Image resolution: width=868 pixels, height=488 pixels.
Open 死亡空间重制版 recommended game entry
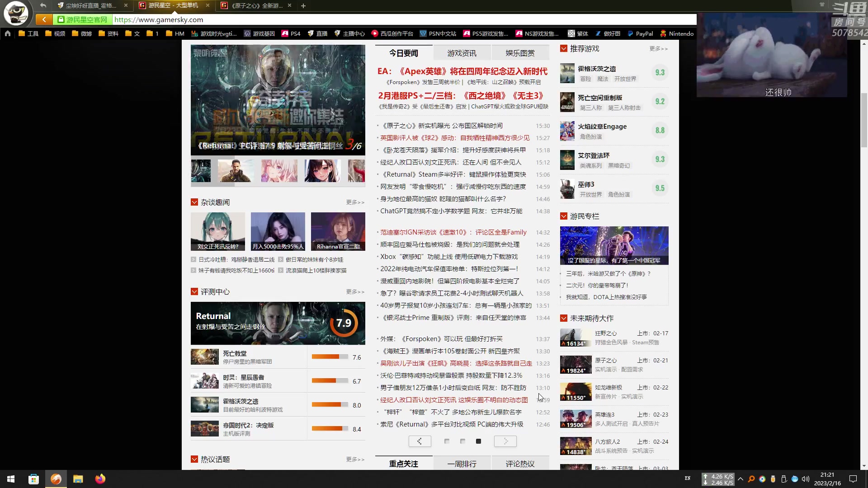614,102
